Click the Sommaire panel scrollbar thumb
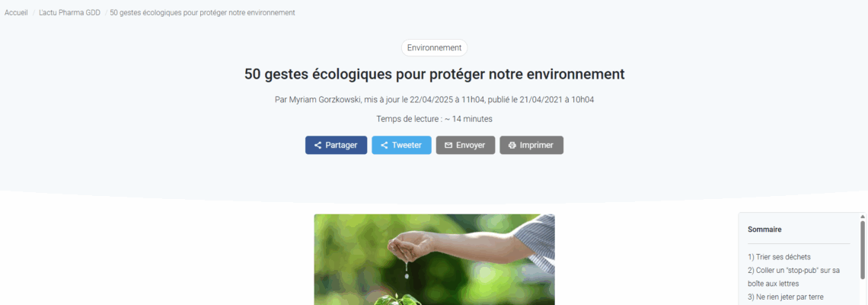The width and height of the screenshot is (868, 305). coord(863,249)
